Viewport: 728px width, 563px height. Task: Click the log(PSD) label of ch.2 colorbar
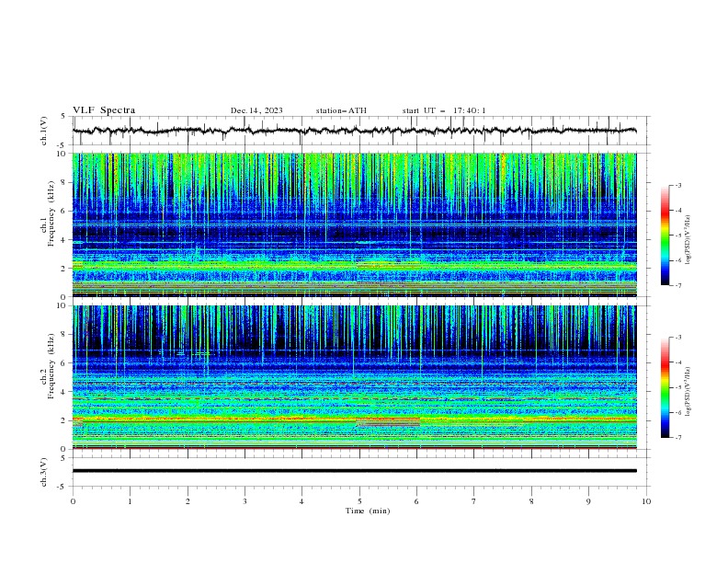[688, 391]
